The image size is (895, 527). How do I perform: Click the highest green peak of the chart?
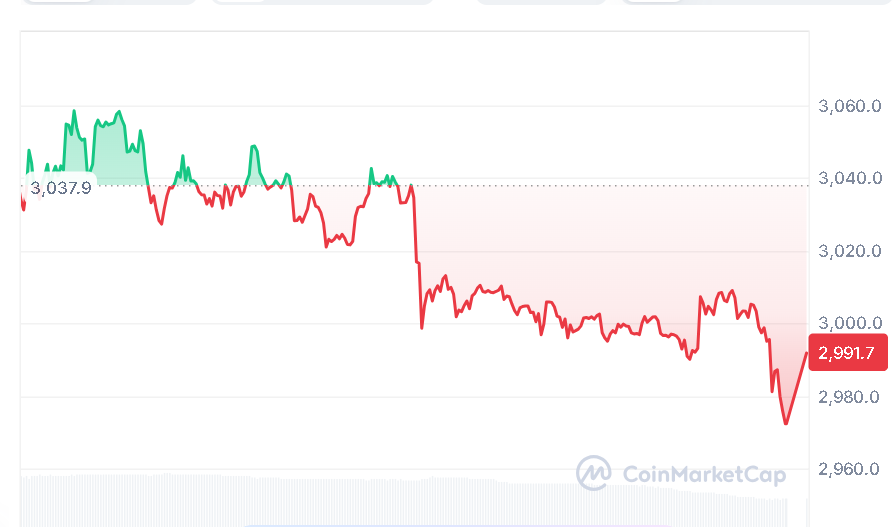pos(74,111)
